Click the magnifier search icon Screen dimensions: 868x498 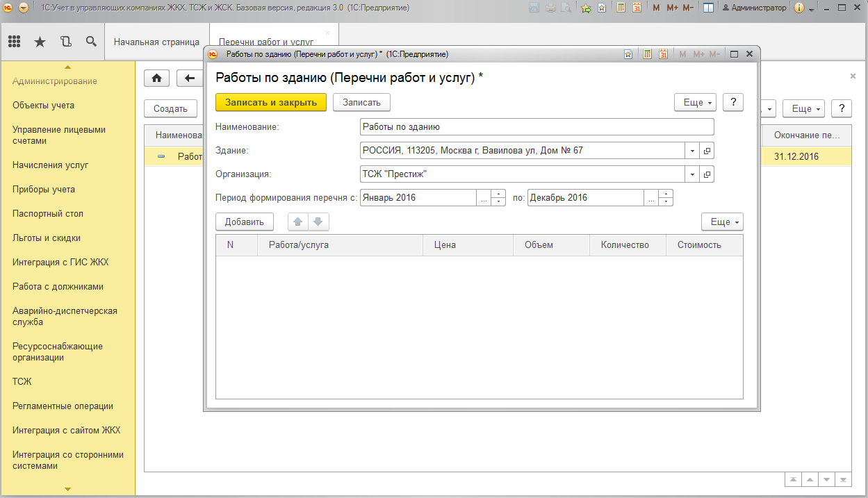tap(91, 42)
